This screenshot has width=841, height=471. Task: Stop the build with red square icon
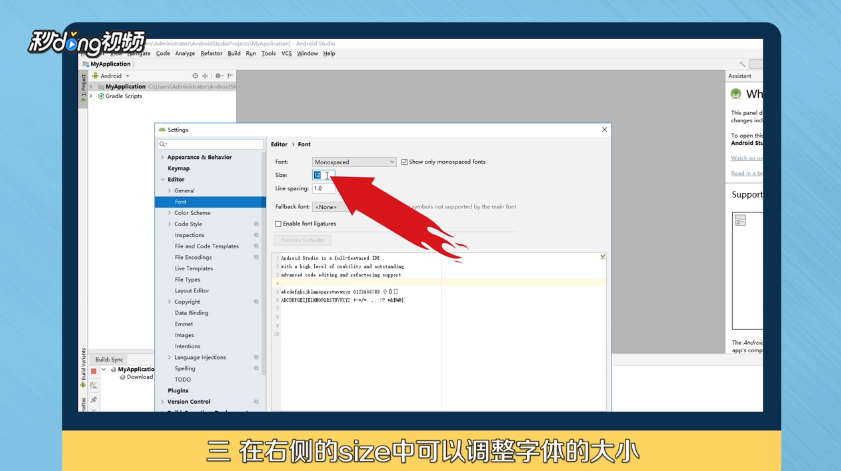pyautogui.click(x=94, y=371)
